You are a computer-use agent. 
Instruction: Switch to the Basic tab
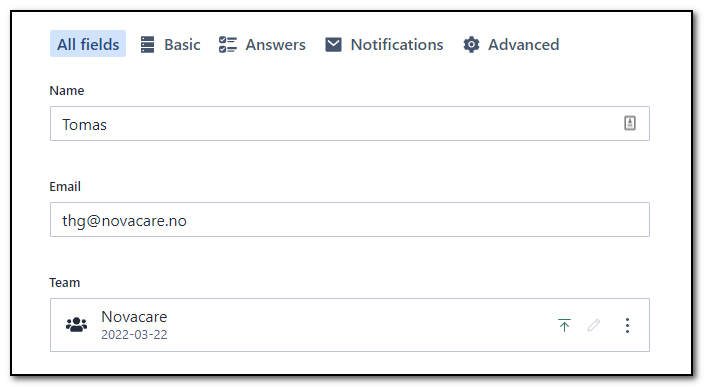click(171, 44)
